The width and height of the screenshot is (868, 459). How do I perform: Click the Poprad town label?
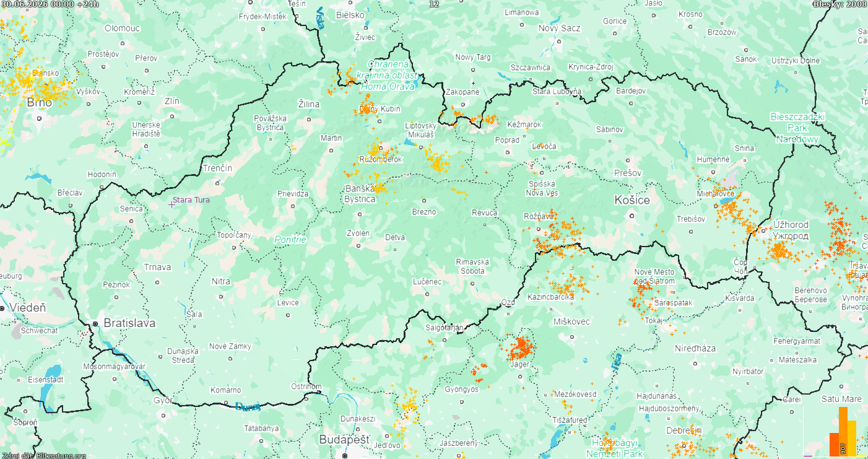point(508,140)
